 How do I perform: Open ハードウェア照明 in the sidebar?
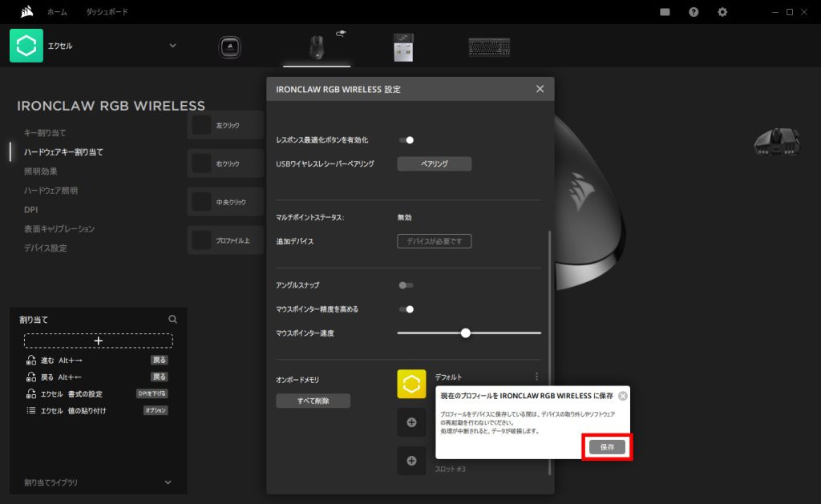tap(51, 191)
